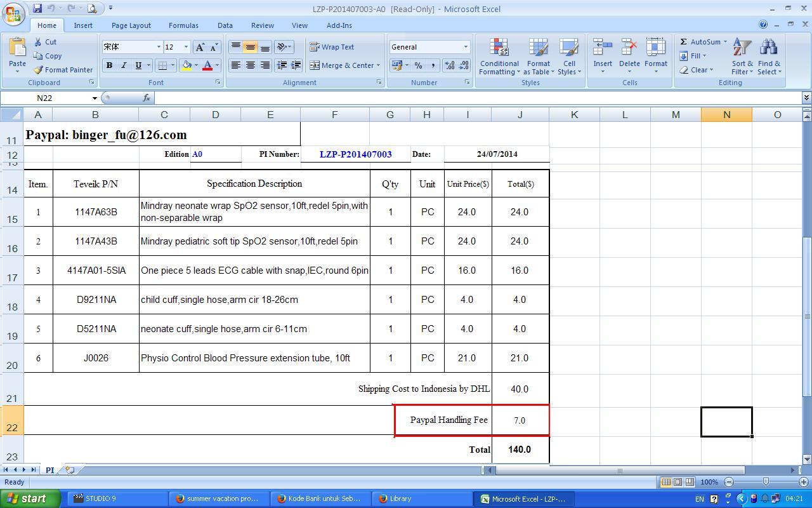
Task: Set Middle Align vertical alignment
Action: click(x=250, y=47)
